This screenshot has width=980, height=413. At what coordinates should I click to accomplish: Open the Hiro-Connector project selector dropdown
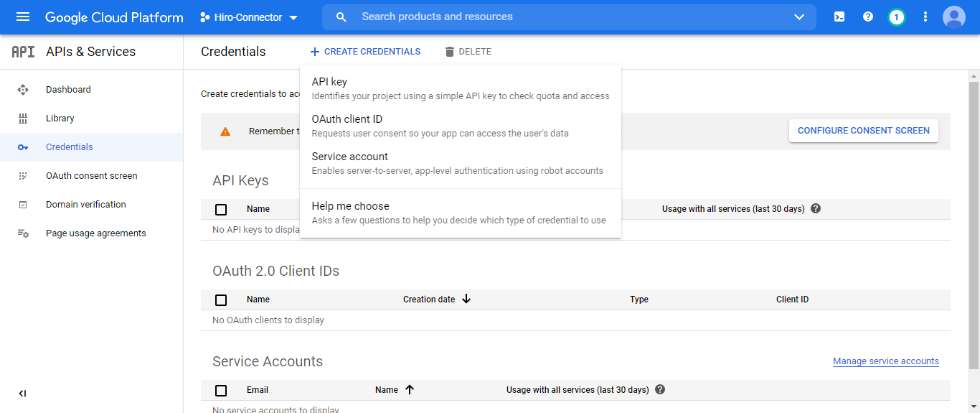248,17
